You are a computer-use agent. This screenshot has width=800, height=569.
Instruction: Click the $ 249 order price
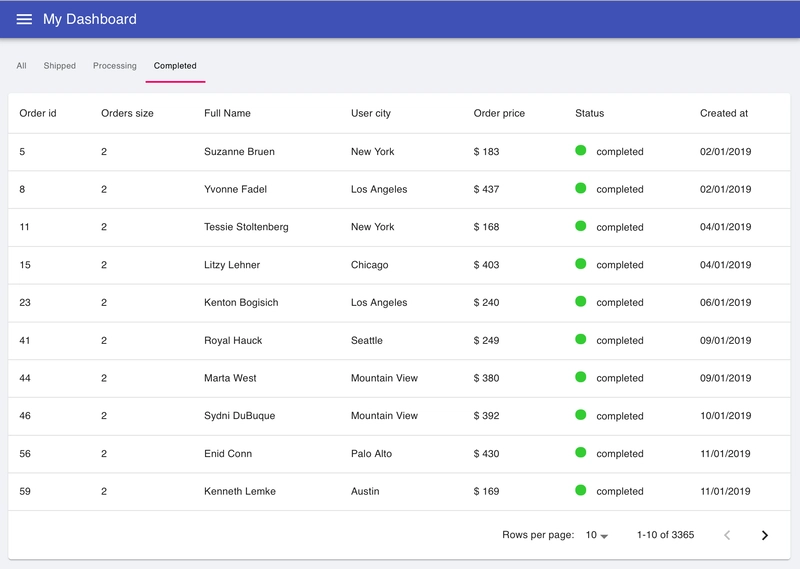(486, 340)
